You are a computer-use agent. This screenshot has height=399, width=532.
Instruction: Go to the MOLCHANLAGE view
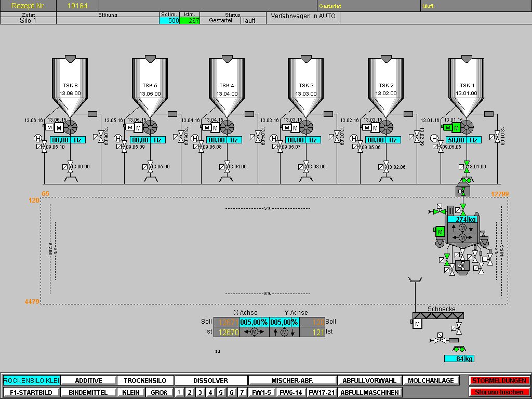coord(431,381)
